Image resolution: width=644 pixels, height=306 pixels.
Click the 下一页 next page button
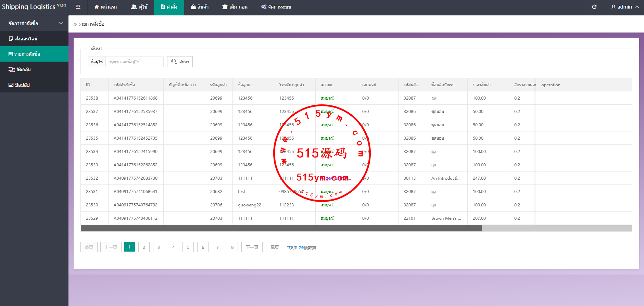252,247
